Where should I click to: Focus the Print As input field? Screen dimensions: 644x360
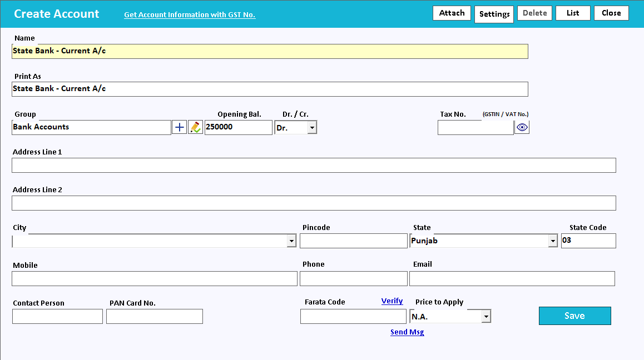(270, 89)
